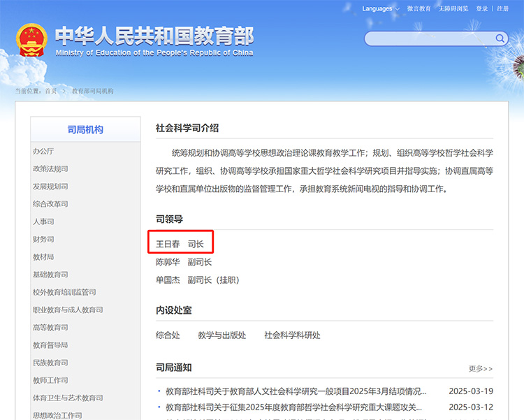Open 发展规划司 from department list
This screenshot has height=420, width=524.
50,187
